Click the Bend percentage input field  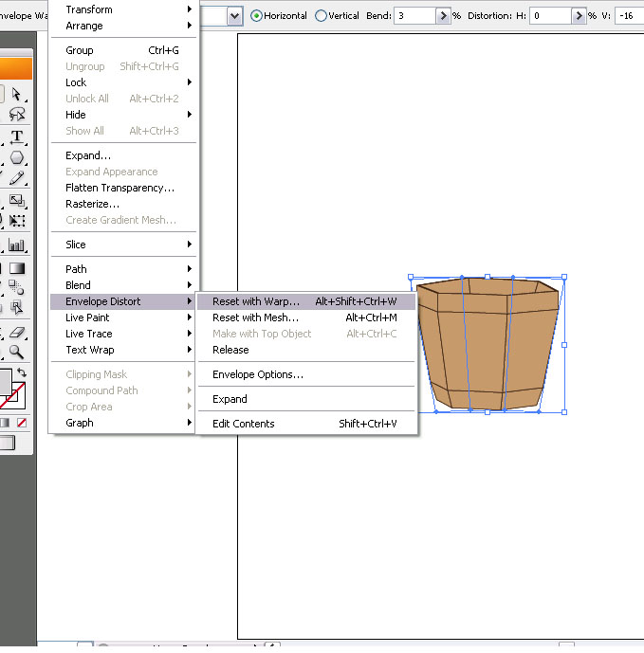[414, 16]
